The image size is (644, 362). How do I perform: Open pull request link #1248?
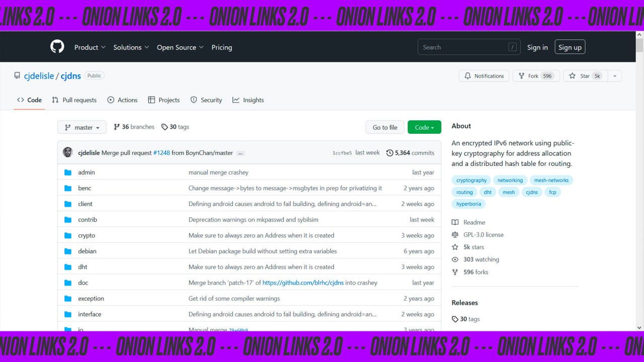click(x=162, y=152)
